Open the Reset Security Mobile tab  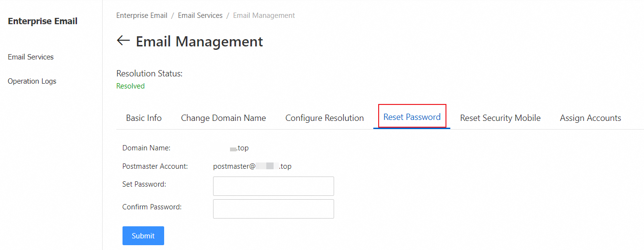pos(500,118)
